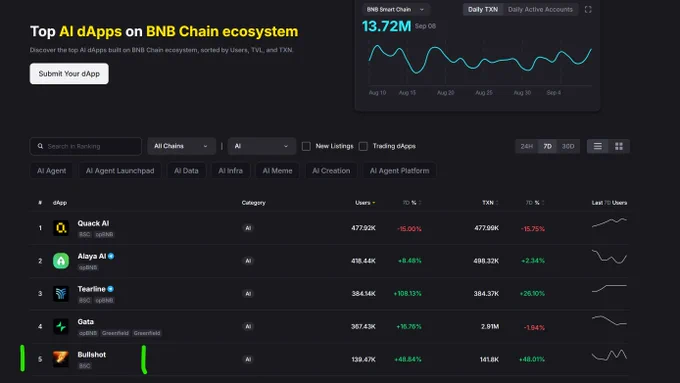Click Quack AI users value 477.92K
680x383 pixels.
363,228
